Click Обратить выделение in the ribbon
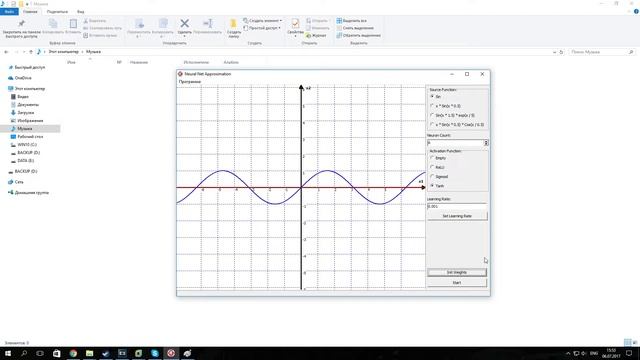 click(x=358, y=36)
